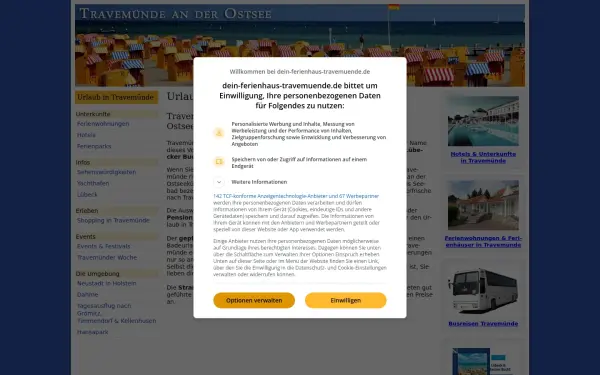Image resolution: width=600 pixels, height=375 pixels.
Task: Go to Neustadt in Holstein link
Action: (107, 283)
